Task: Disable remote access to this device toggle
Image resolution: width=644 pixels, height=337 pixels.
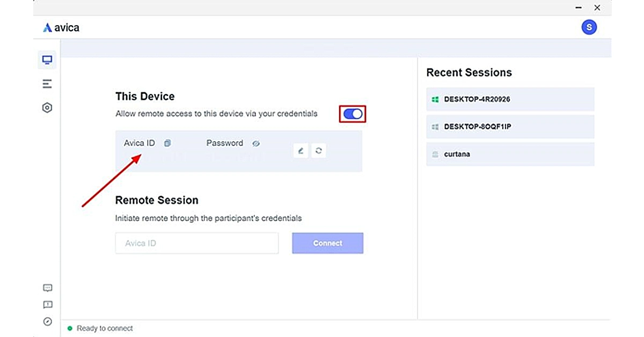Action: 353,114
